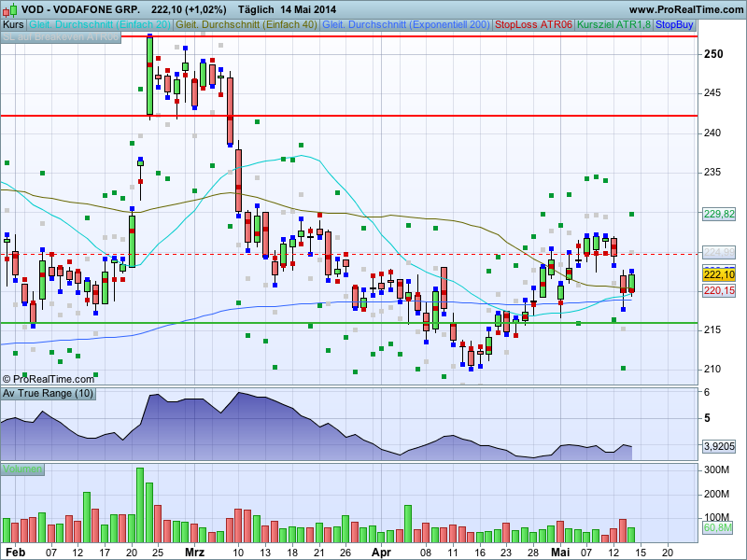The width and height of the screenshot is (747, 560).
Task: Open the Volumen panel label
Action: point(21,469)
